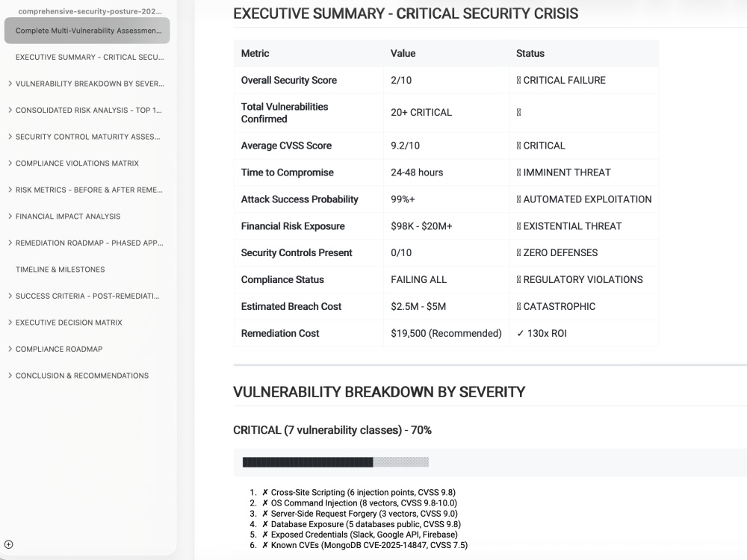Jump to EXECUTIVE SUMMARY outline entry
Screen dimensions: 747x560
tap(90, 57)
